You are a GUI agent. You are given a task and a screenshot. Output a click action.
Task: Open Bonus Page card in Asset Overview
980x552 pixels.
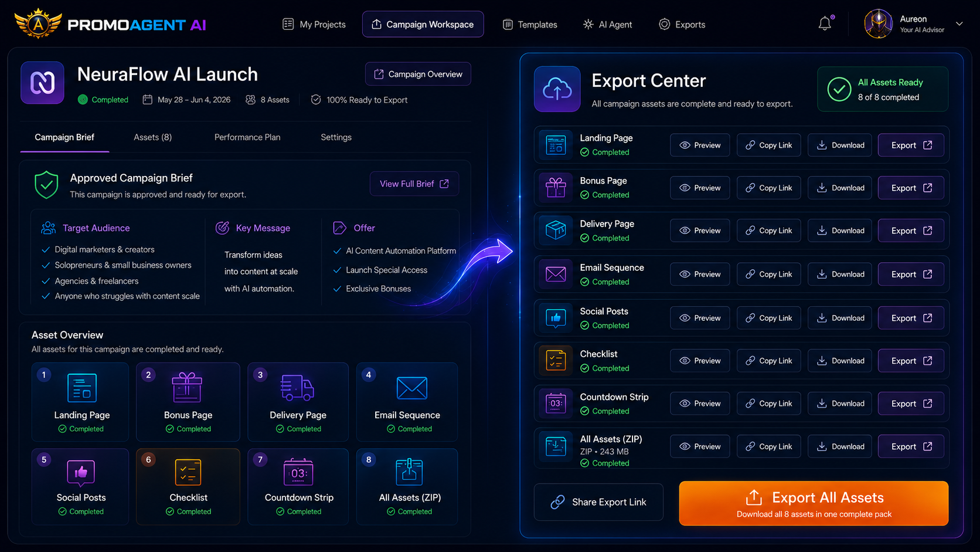coord(188,402)
